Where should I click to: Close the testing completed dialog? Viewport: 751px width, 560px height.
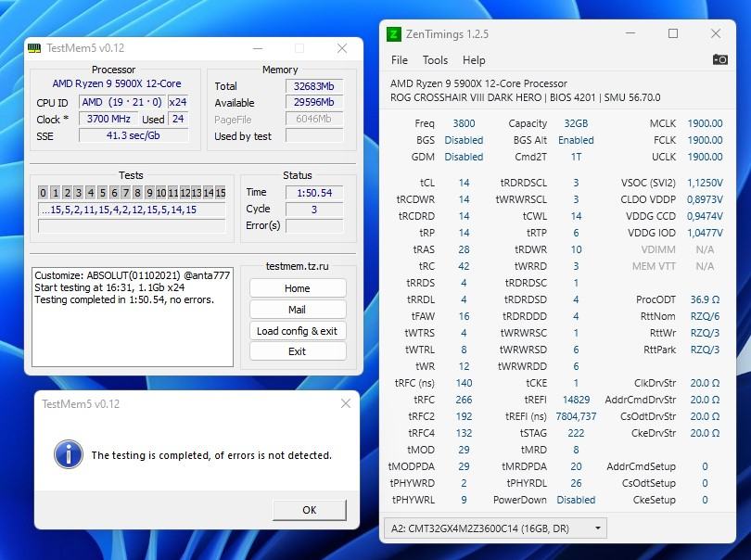[345, 404]
